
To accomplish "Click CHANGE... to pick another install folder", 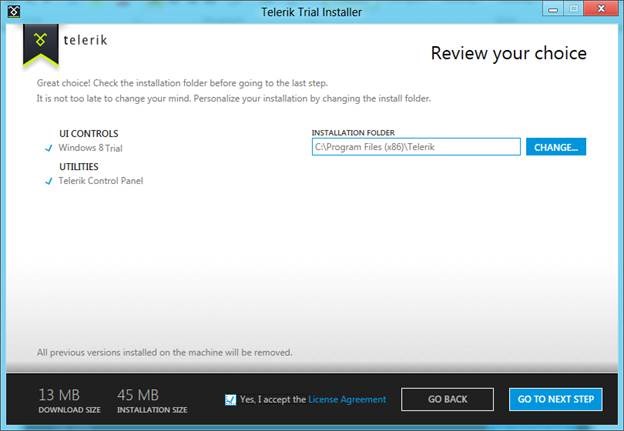I will [556, 147].
